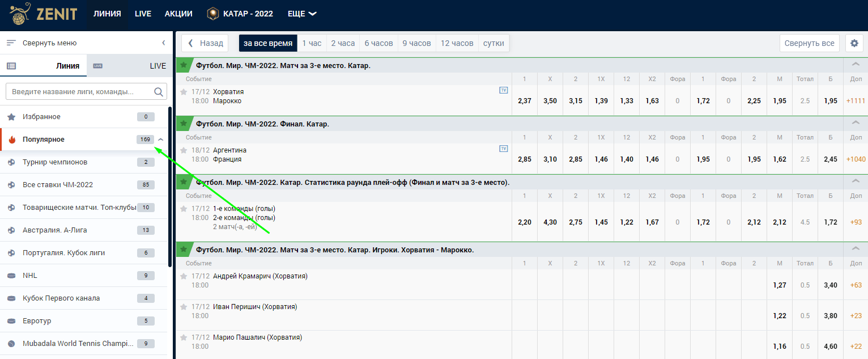
Task: Select the 12 часов time filter
Action: [x=457, y=43]
